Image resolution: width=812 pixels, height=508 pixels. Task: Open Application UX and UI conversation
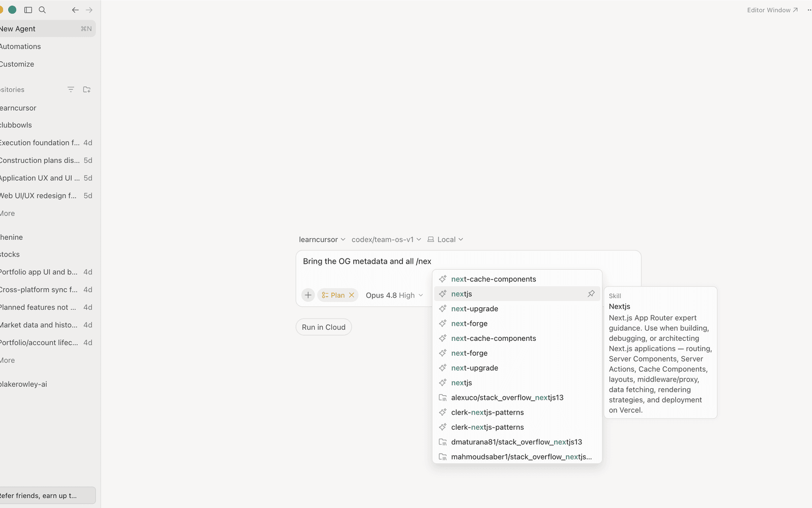(x=48, y=178)
